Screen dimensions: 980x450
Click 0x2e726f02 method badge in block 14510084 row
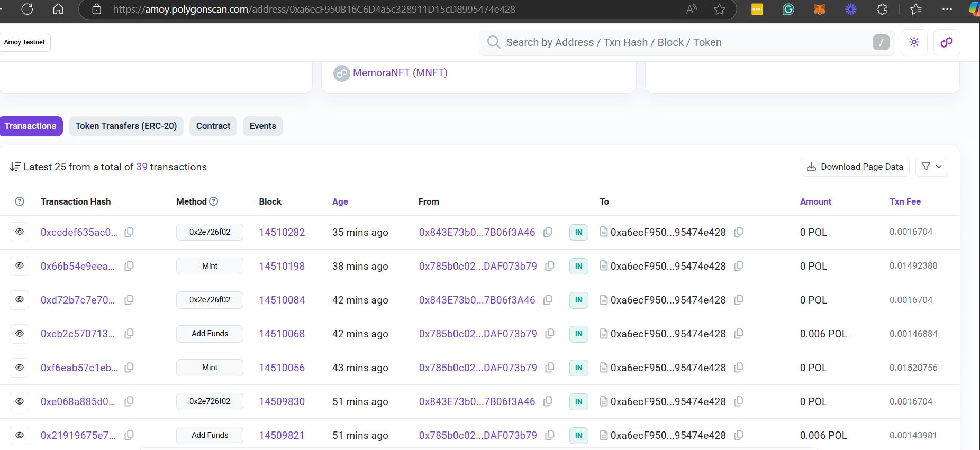(210, 300)
